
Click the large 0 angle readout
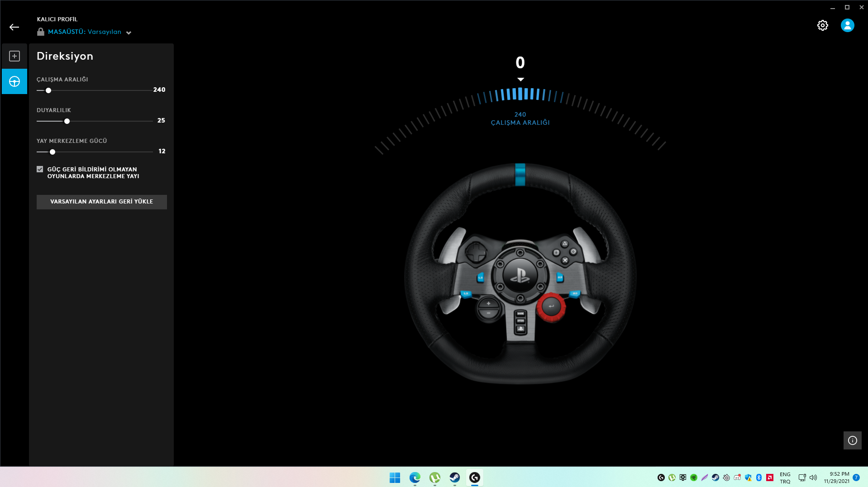coord(520,63)
